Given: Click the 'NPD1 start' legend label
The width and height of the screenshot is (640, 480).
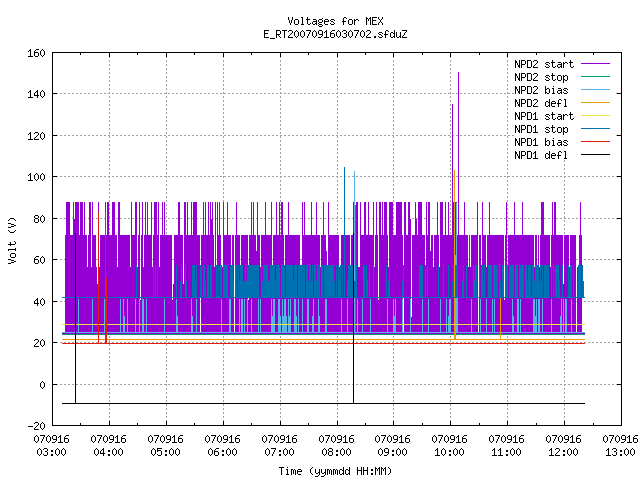Looking at the screenshot, I should pyautogui.click(x=544, y=116).
